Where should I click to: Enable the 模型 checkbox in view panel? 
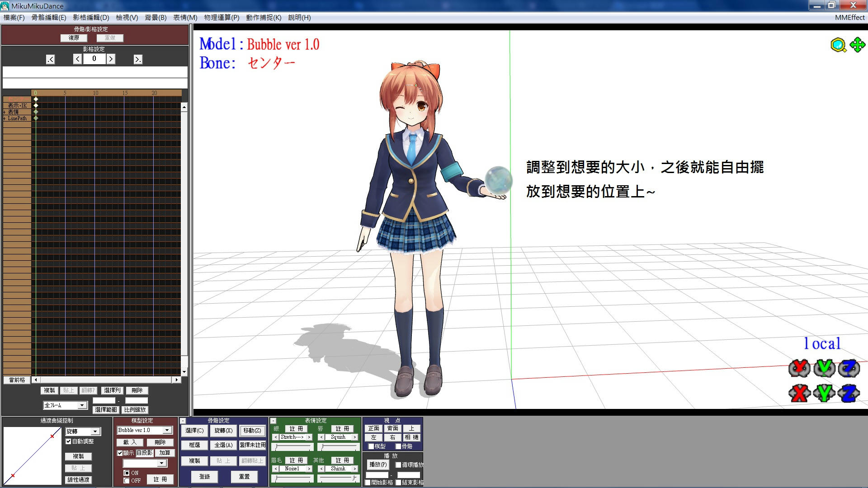tap(371, 446)
